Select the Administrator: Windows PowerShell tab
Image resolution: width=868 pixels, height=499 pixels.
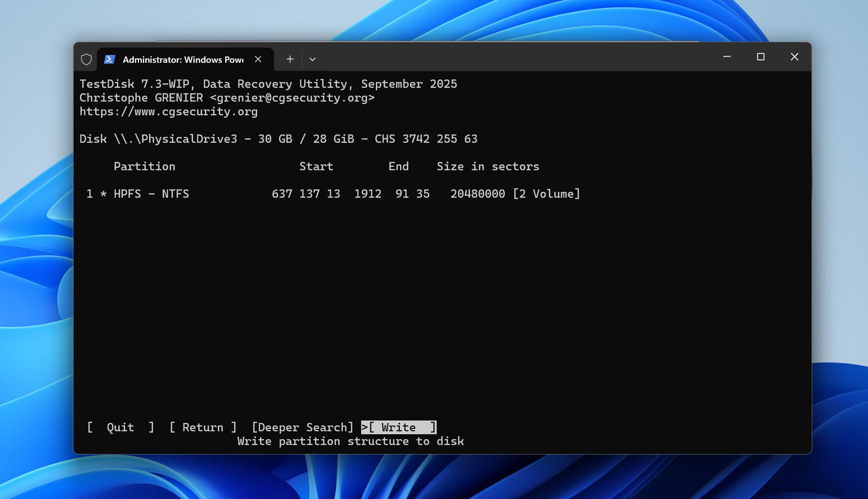(x=185, y=59)
